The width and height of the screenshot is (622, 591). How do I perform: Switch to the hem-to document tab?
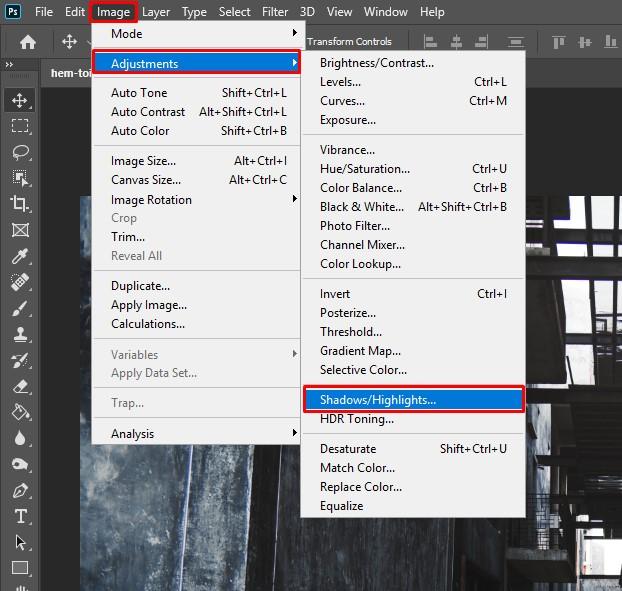[70, 72]
